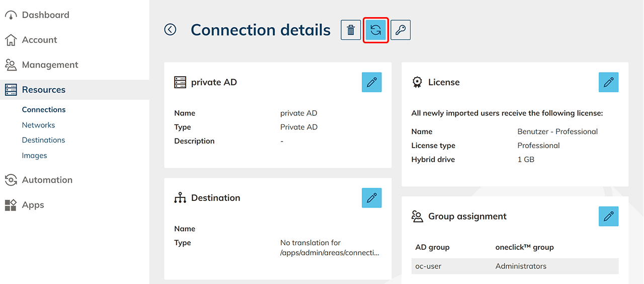Image resolution: width=644 pixels, height=284 pixels.
Task: Collapse the Resources sidebar section
Action: (43, 90)
